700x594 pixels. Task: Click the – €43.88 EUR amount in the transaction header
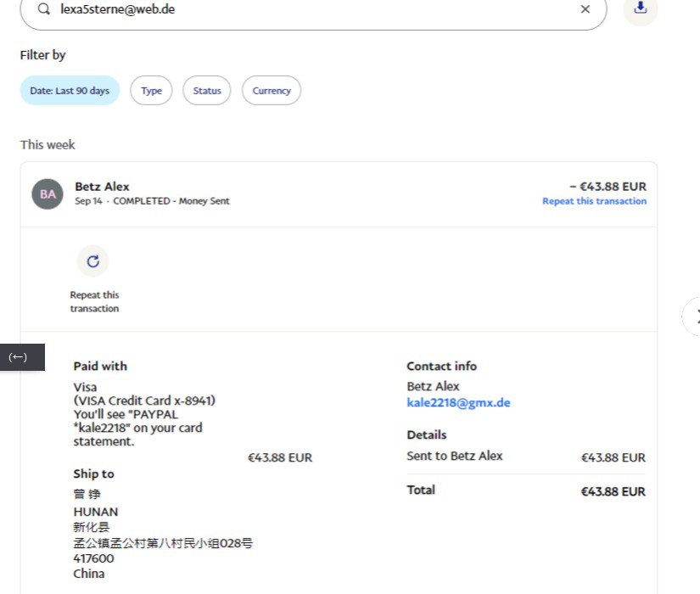(x=608, y=187)
